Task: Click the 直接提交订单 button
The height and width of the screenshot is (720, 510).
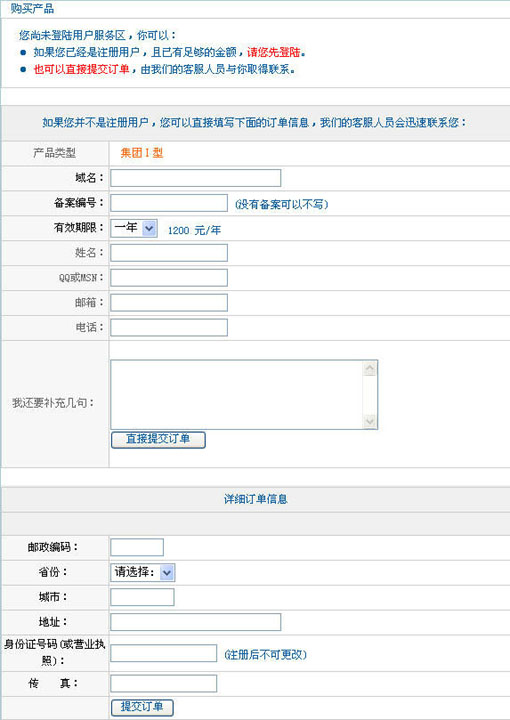Action: (158, 439)
